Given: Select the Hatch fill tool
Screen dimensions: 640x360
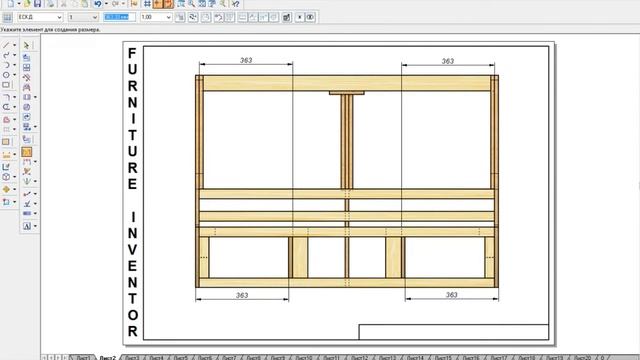Looking at the screenshot, I should pyautogui.click(x=6, y=142).
